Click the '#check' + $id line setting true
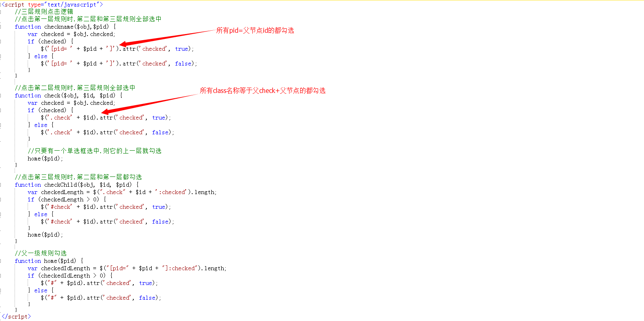Screen dimensions: 644x321 (106, 207)
